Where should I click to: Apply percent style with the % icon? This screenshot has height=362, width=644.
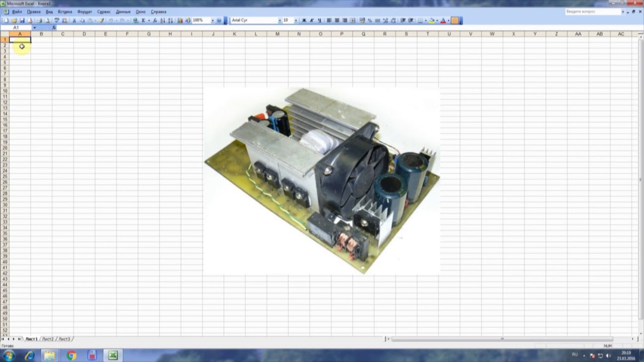[370, 21]
